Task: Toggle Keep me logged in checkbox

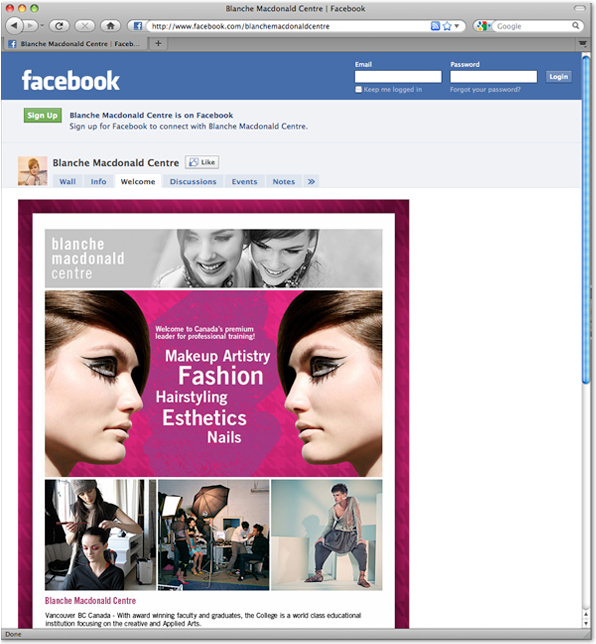Action: pos(358,90)
